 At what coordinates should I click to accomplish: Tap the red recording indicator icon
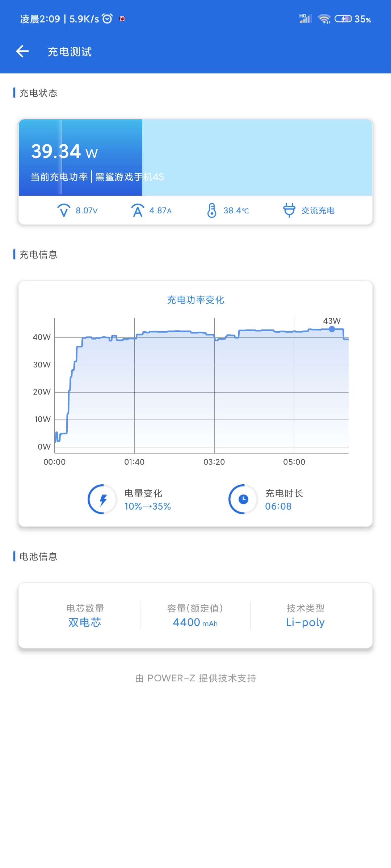122,19
